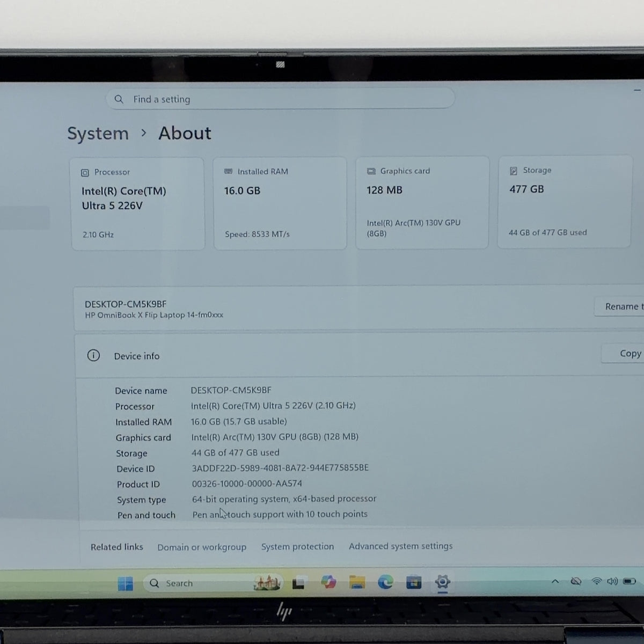This screenshot has width=644, height=644.
Task: Click the Settings gear taskbar icon
Action: [442, 582]
